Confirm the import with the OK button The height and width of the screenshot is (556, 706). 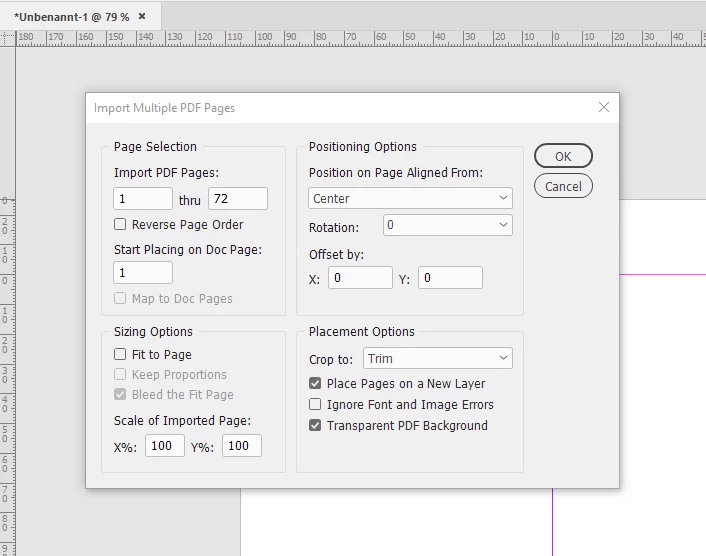coord(563,156)
